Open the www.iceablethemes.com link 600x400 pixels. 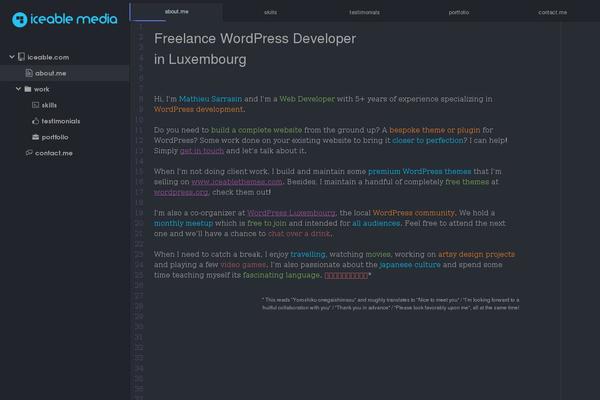tap(237, 182)
